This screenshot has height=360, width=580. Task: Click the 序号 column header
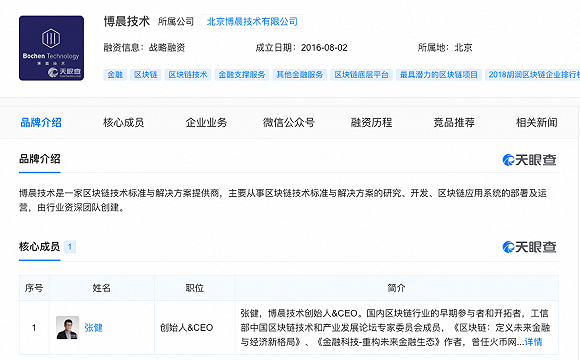coord(34,288)
